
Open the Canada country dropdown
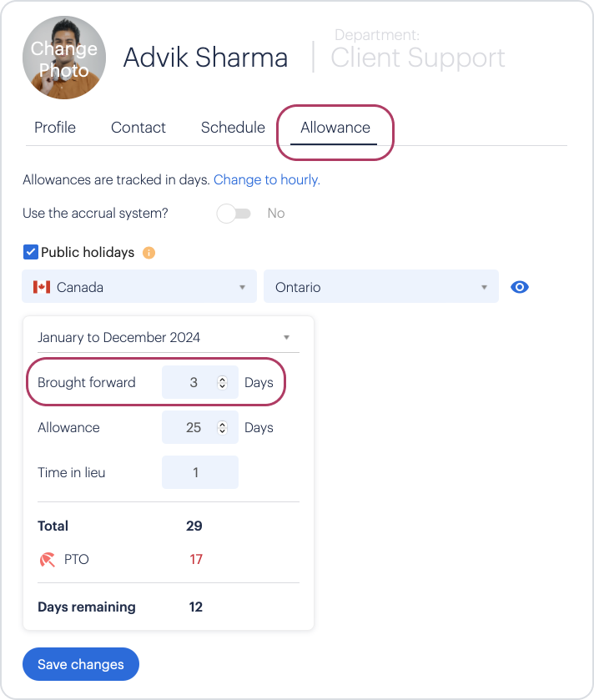pyautogui.click(x=139, y=287)
